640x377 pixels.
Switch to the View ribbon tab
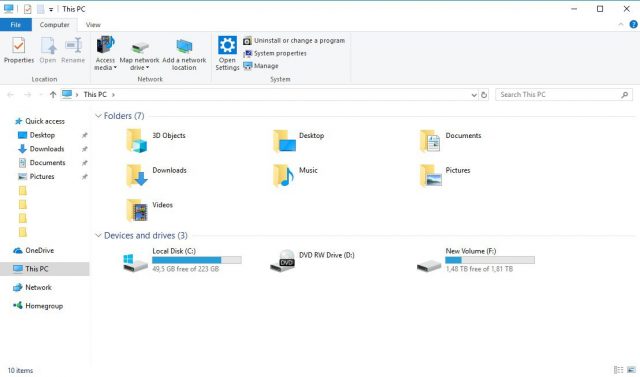click(x=93, y=25)
